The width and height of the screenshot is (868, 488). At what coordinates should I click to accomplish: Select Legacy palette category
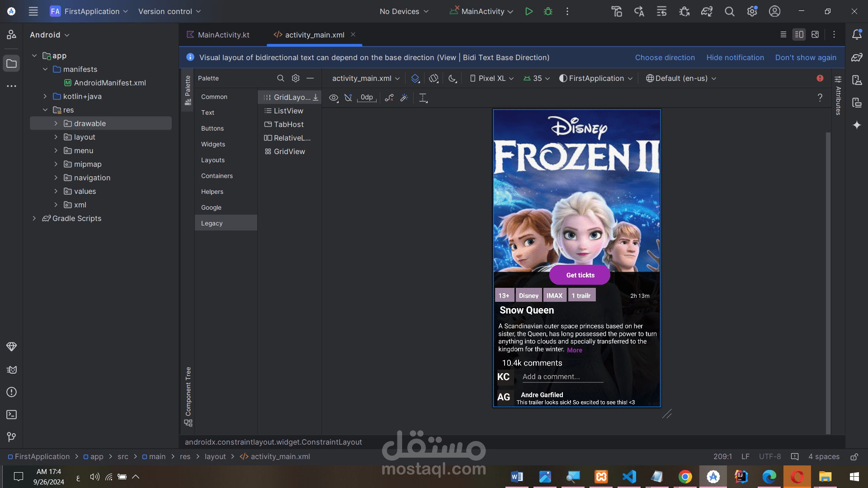pyautogui.click(x=226, y=223)
